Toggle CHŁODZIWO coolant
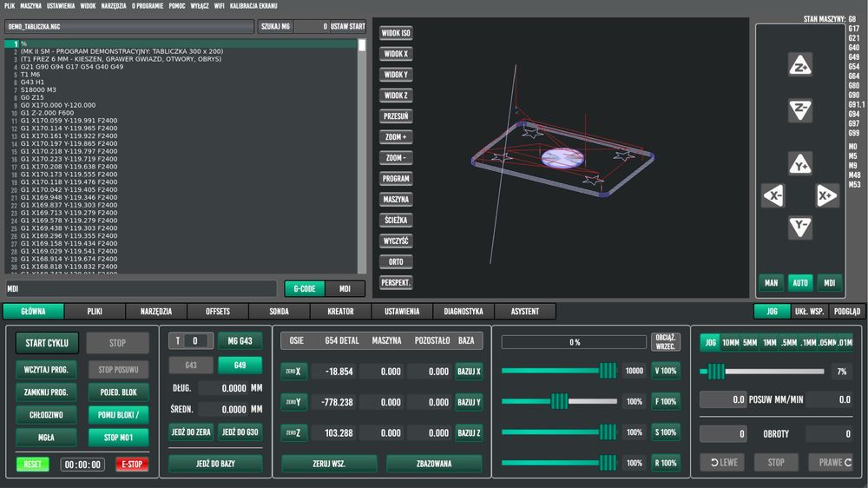This screenshot has height=488, width=868. (x=47, y=414)
